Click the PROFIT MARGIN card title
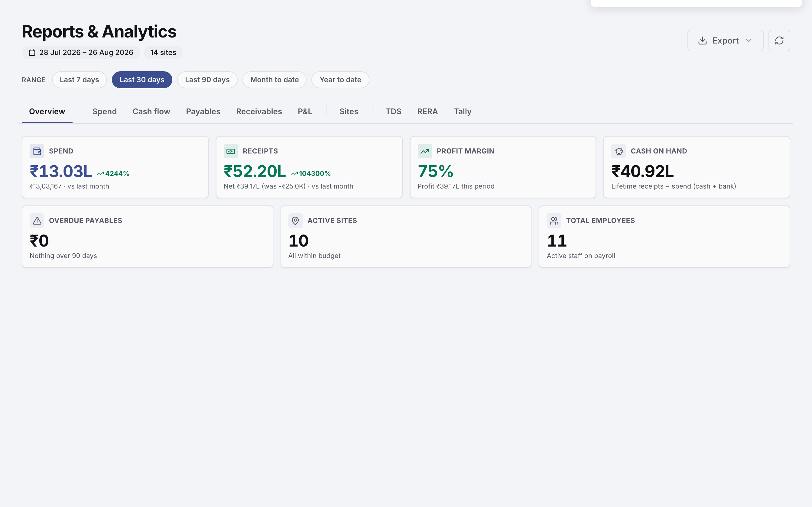 point(465,151)
